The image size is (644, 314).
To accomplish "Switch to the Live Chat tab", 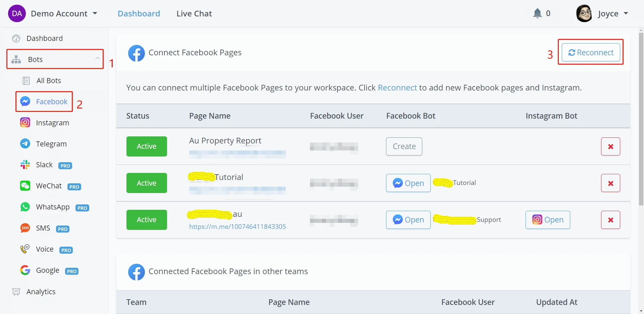I will 194,14.
